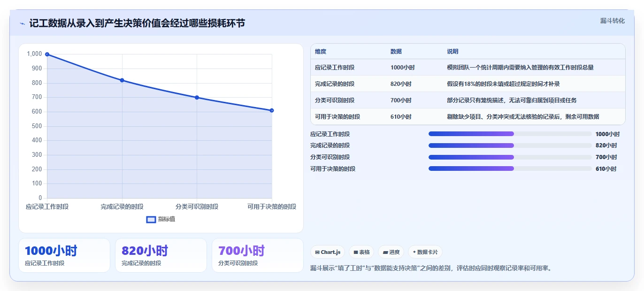Image resolution: width=644 pixels, height=291 pixels.
Task: Select the 分类可识别时段 data point on line
Action: (197, 98)
